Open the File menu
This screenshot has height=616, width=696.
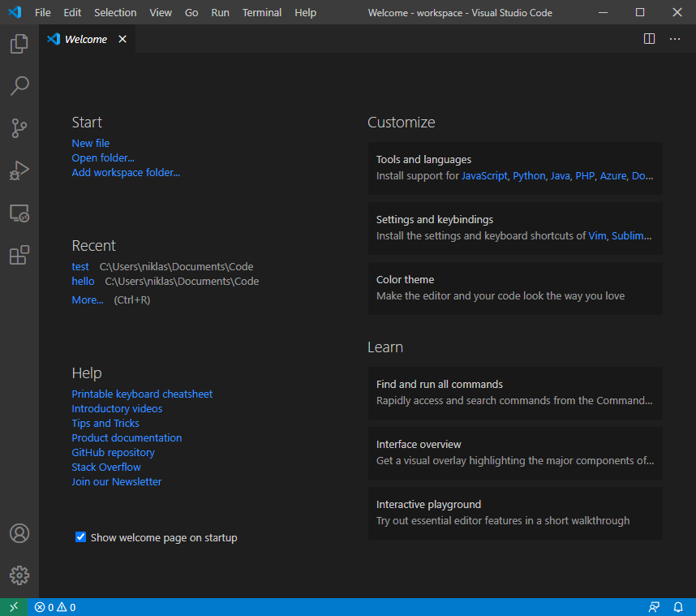42,12
